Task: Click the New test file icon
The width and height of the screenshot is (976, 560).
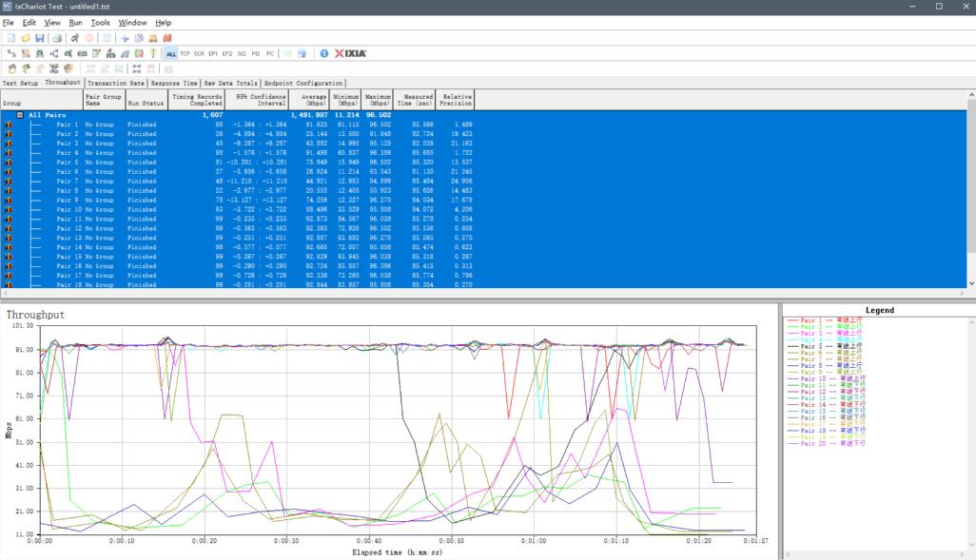Action: coord(10,38)
